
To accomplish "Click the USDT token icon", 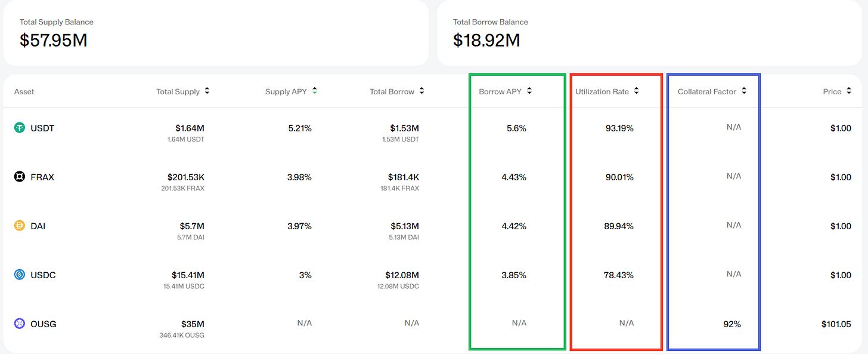I will [x=20, y=128].
